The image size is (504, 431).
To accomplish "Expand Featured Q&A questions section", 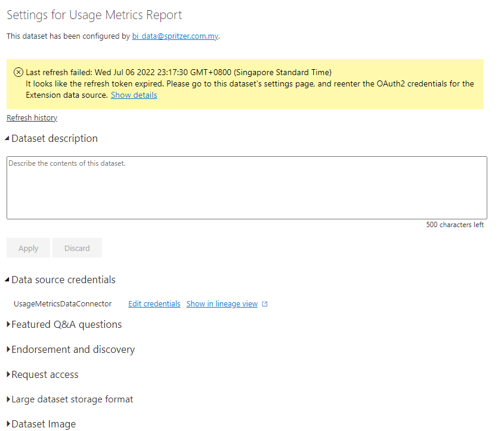I will click(x=64, y=324).
